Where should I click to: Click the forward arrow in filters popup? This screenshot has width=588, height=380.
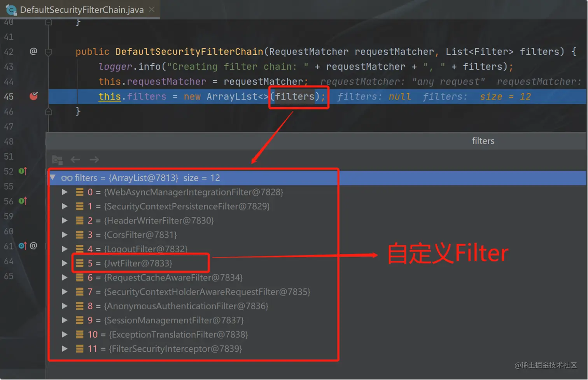click(x=94, y=160)
